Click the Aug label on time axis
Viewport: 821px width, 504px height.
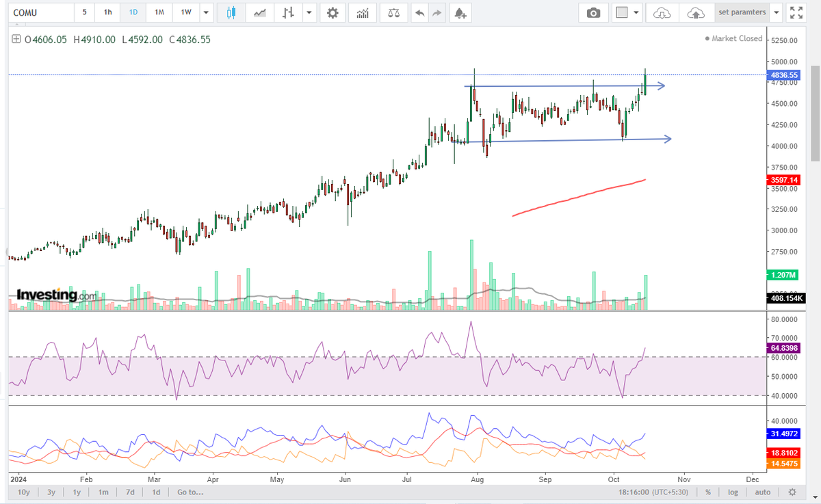coord(478,480)
